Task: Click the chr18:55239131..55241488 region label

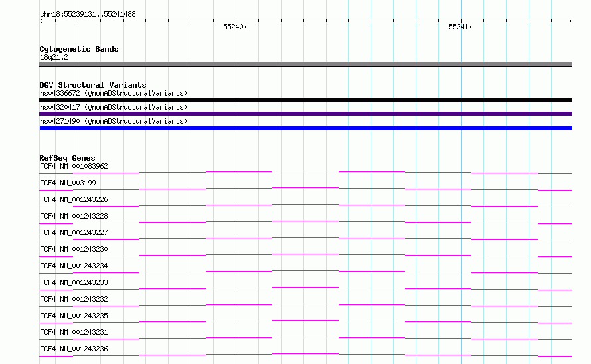Action: click(x=88, y=15)
